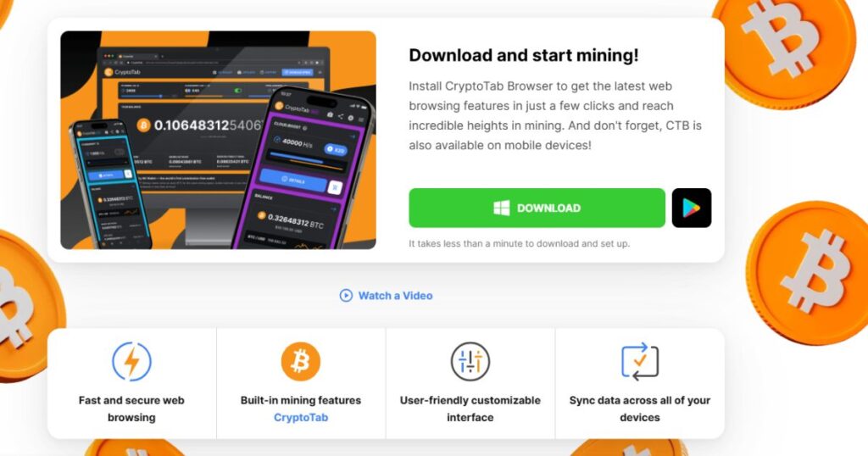Click the CryptoTab product promo image

pyautogui.click(x=218, y=140)
